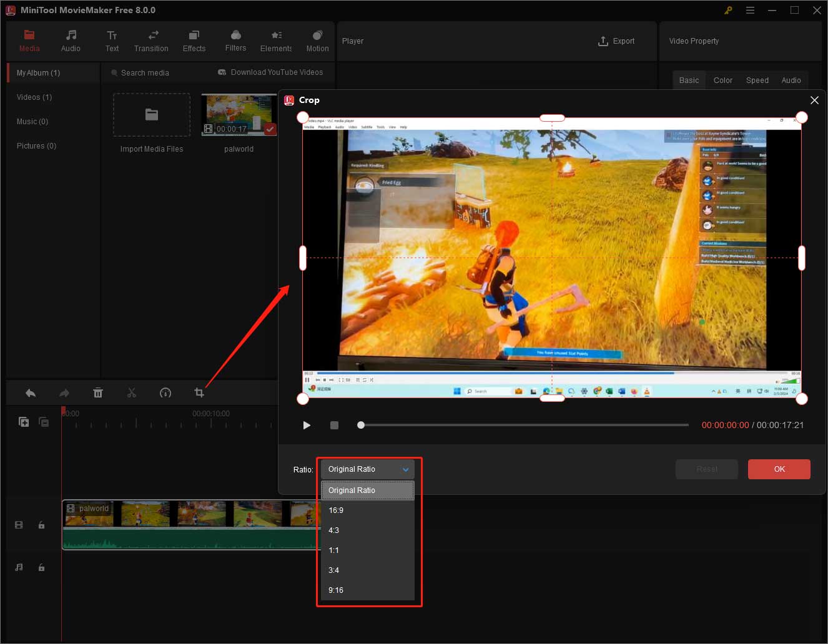Choose 9:16 ratio option
The image size is (828, 644).
[x=367, y=590]
